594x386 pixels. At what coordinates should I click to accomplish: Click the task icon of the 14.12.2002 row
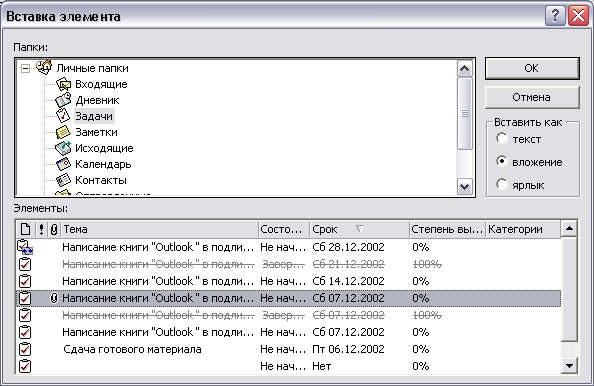[25, 281]
